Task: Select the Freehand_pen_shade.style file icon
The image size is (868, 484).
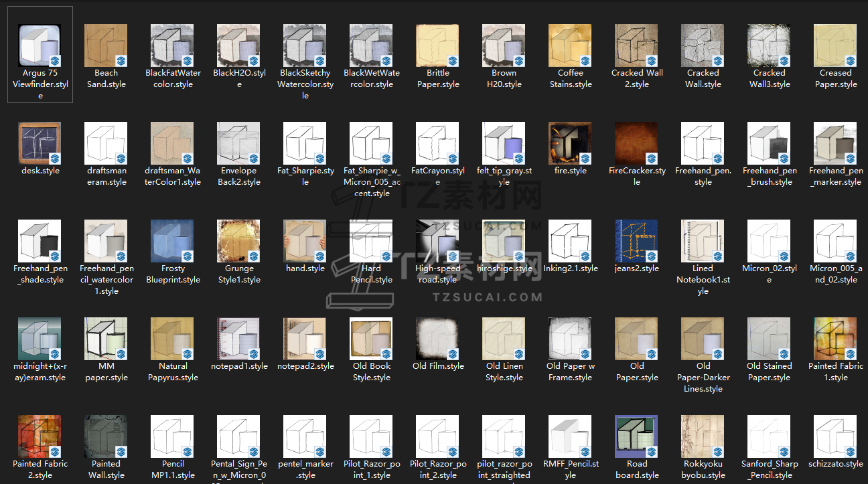Action: click(x=40, y=241)
